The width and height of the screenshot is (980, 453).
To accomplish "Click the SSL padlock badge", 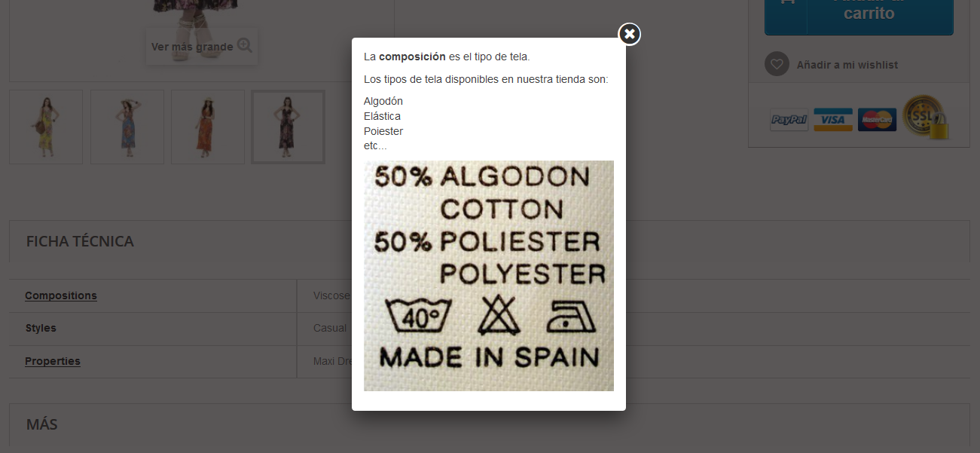I will click(x=926, y=117).
